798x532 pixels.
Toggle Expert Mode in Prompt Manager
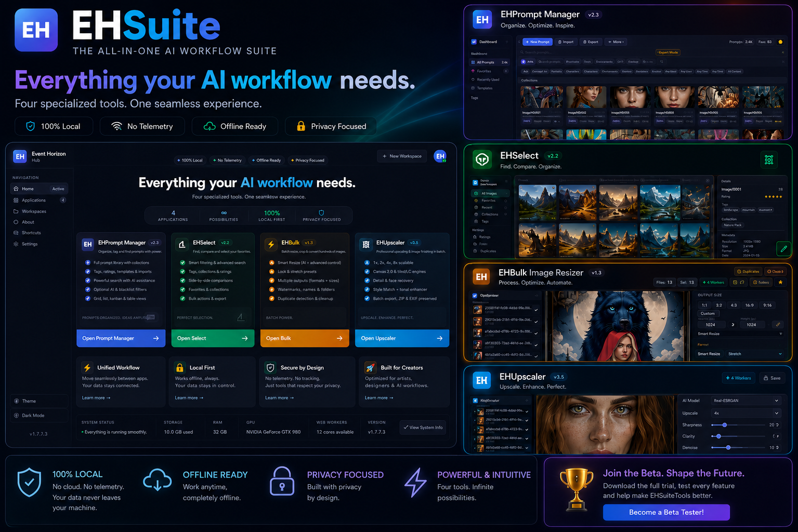pyautogui.click(x=668, y=52)
